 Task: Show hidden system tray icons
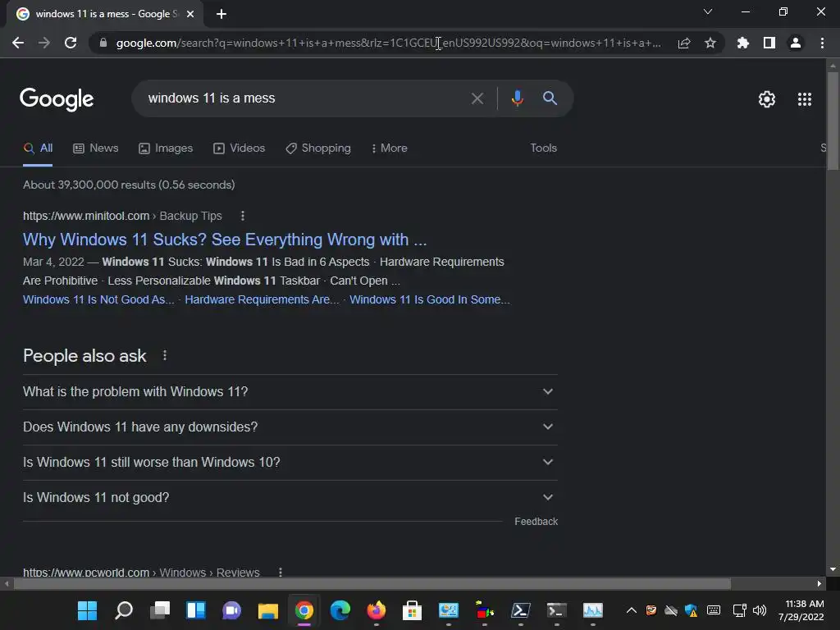tap(632, 610)
